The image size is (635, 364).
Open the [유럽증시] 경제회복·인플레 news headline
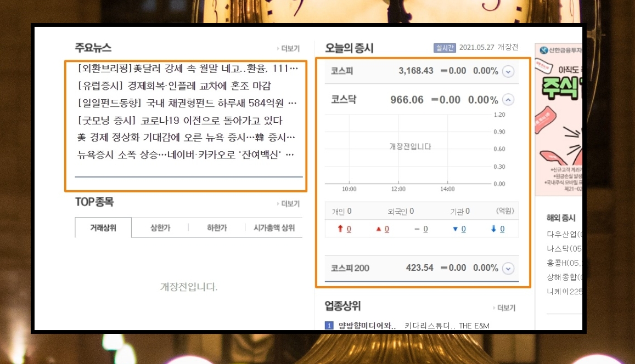point(175,86)
